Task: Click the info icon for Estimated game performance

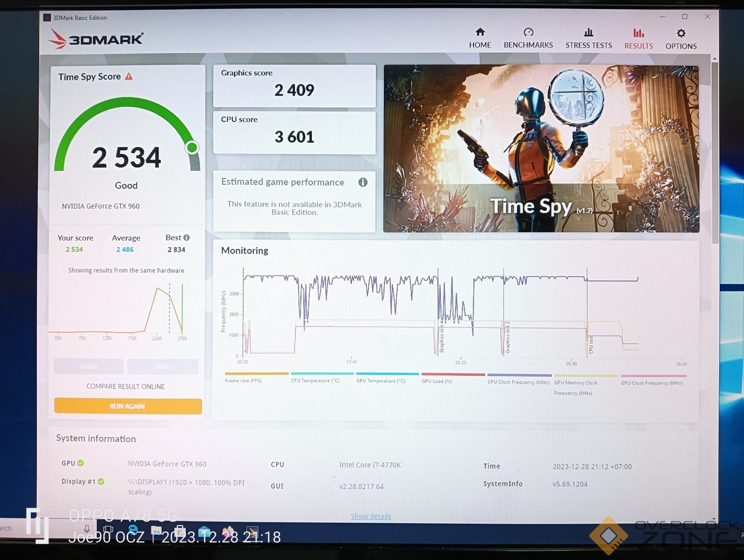Action: click(363, 182)
